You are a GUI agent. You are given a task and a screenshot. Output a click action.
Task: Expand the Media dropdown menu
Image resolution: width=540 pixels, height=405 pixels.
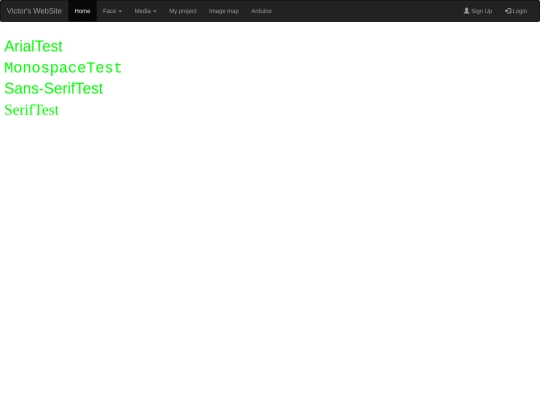(x=145, y=11)
